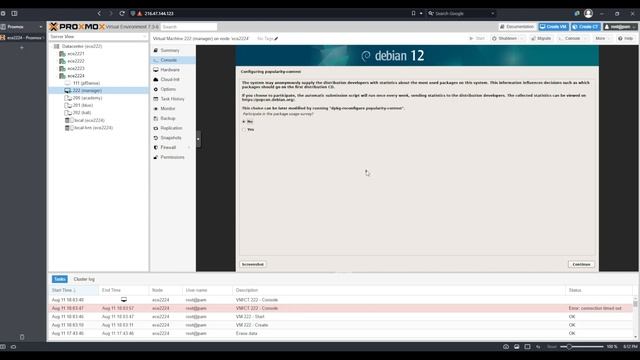
Task: Open the Summary panel of VM 222
Action: tap(170, 50)
